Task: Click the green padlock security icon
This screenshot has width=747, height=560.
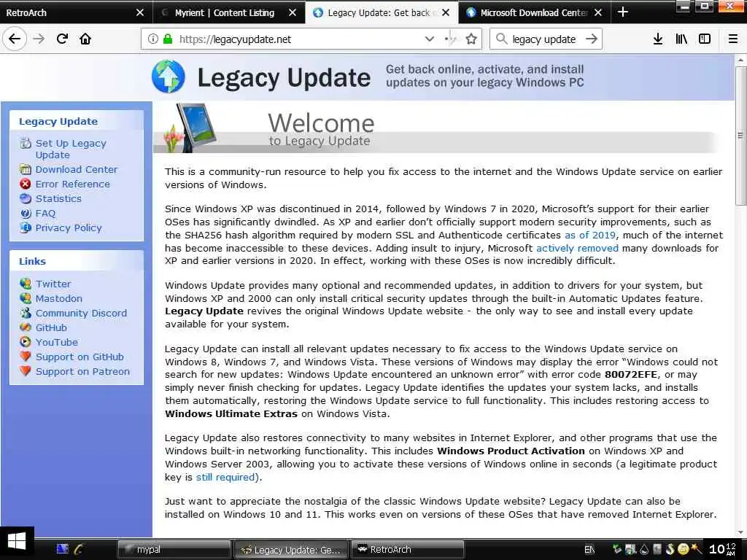Action: pos(168,39)
